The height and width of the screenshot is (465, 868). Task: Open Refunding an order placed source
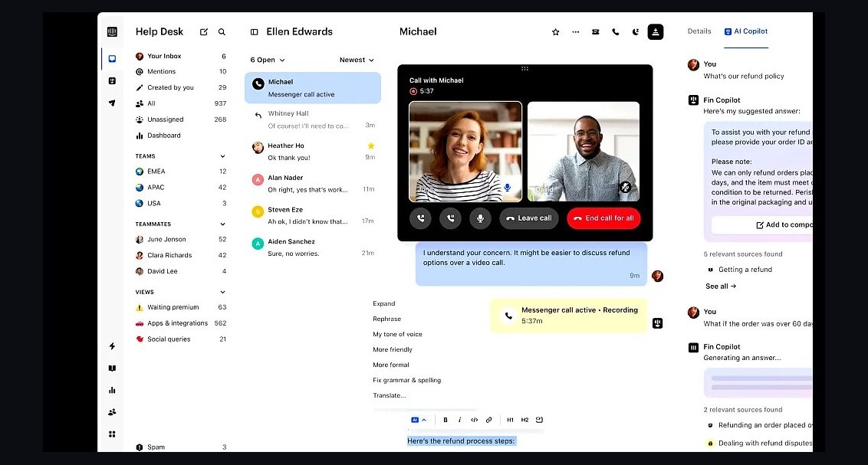pos(759,425)
